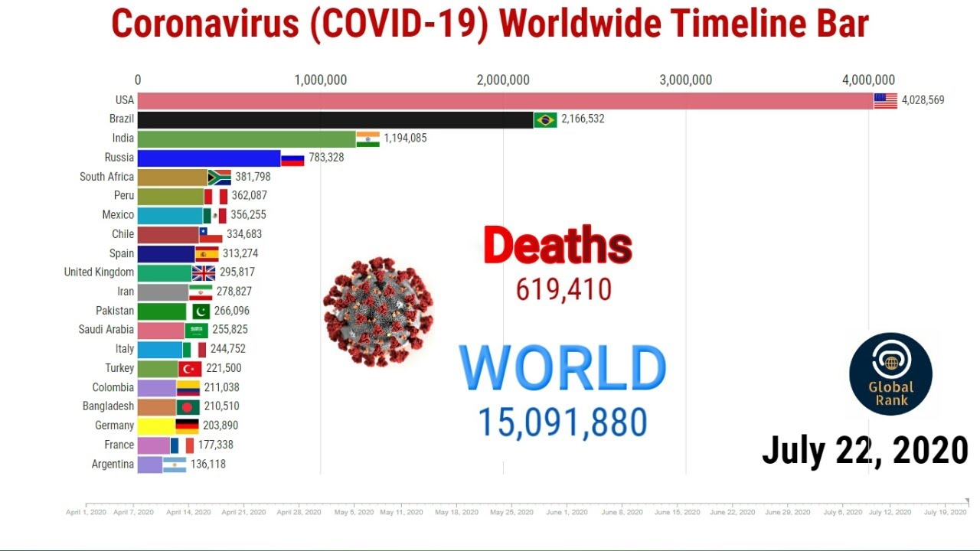Click the Bangladesh flag icon
Image resolution: width=980 pixels, height=551 pixels.
[188, 406]
